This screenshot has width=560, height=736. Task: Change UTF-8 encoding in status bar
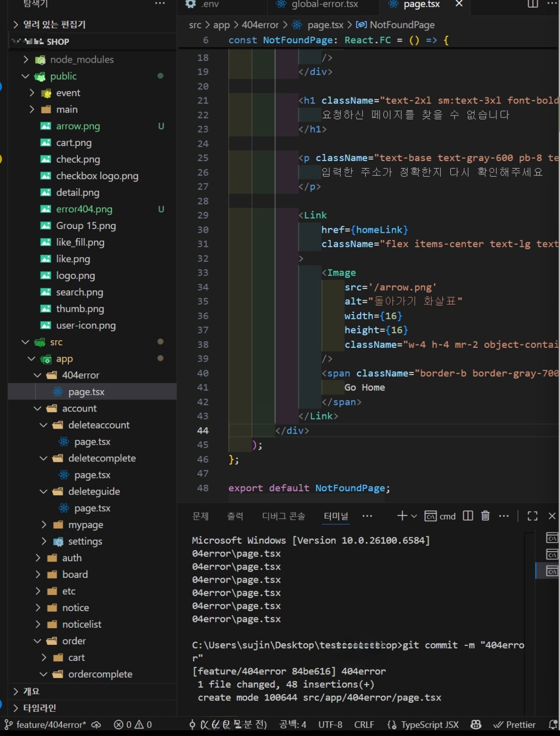click(330, 725)
